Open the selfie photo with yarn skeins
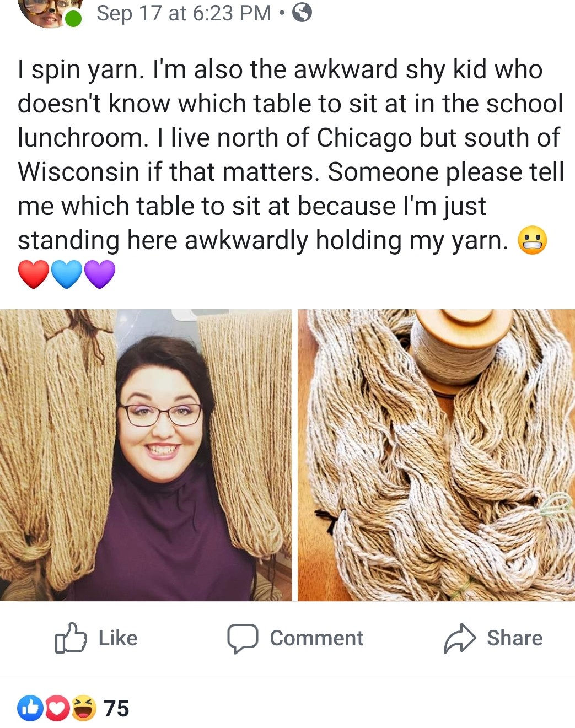 click(x=146, y=455)
